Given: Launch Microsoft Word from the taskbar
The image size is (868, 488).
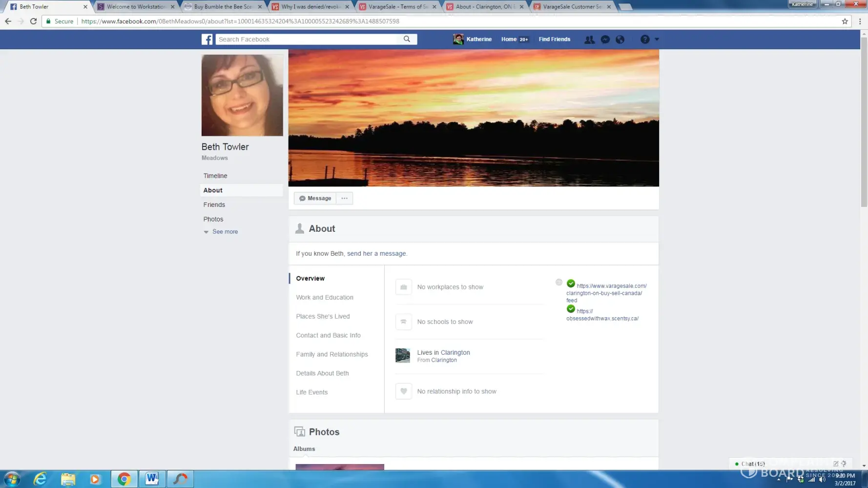Looking at the screenshot, I should point(152,479).
